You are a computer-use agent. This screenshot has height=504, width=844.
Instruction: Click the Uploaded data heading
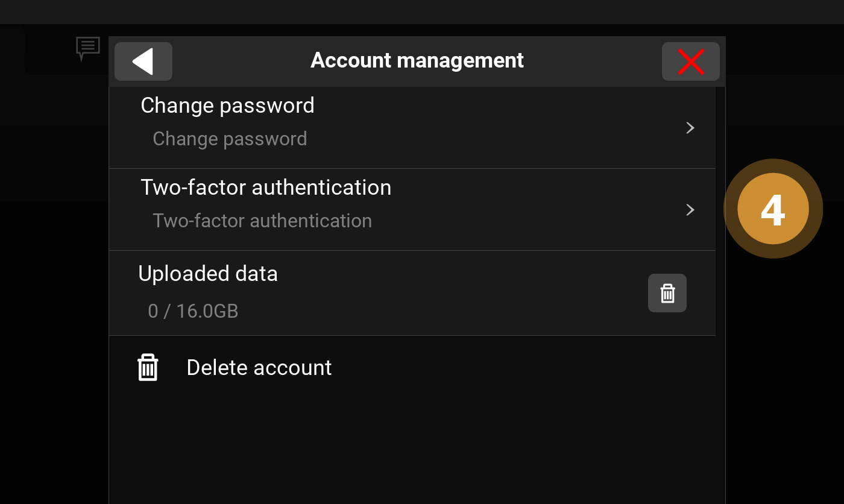point(208,274)
